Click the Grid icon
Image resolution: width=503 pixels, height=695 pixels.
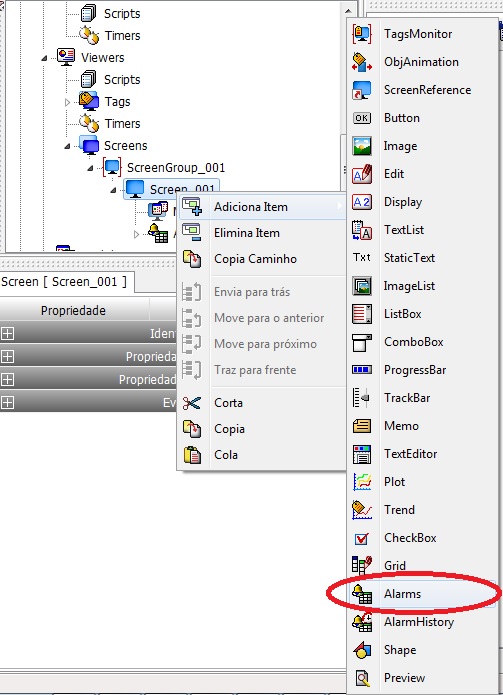[x=362, y=566]
